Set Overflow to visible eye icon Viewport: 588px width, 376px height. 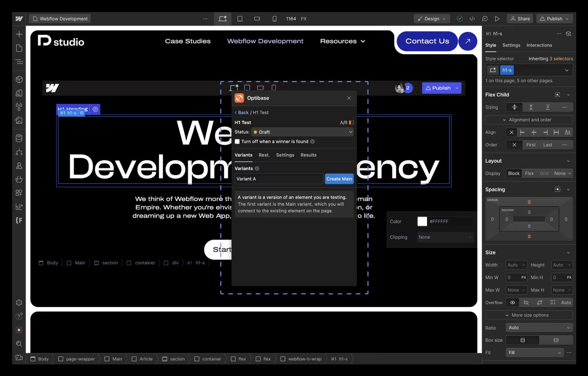pos(512,303)
